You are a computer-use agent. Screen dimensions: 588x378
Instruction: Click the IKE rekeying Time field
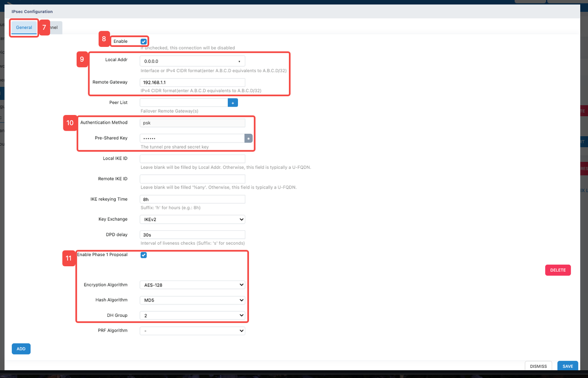192,200
